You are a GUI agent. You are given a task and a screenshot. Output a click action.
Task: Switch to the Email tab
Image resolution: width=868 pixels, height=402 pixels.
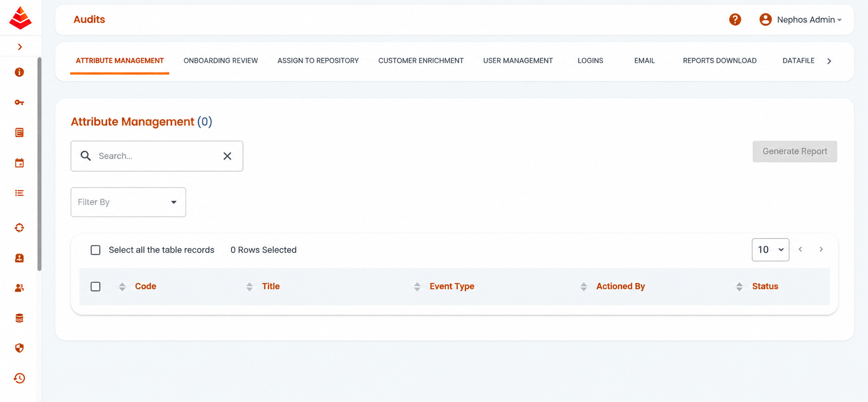coord(644,61)
